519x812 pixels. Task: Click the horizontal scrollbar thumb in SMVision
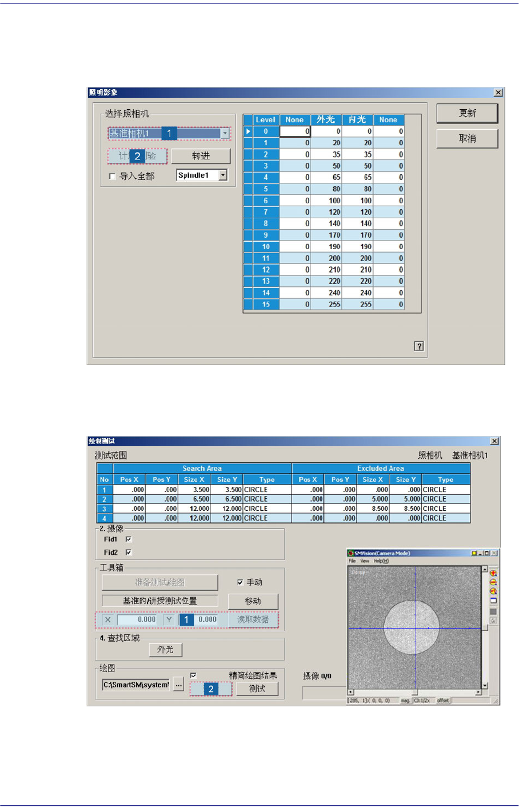[x=414, y=692]
